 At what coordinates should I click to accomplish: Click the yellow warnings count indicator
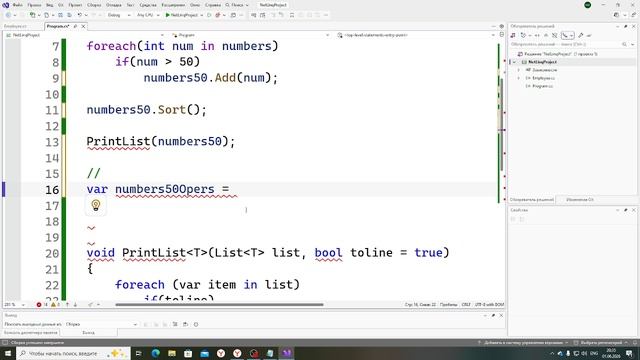coord(55,304)
